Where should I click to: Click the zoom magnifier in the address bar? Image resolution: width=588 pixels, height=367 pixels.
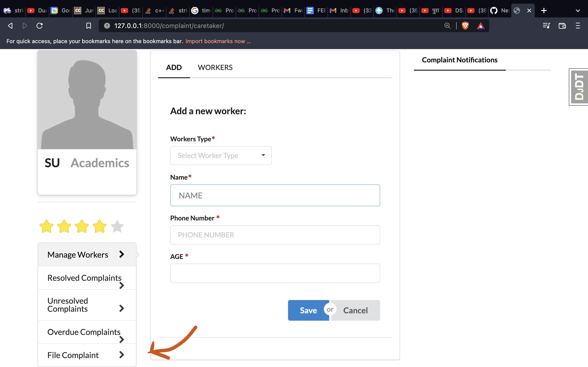point(448,25)
